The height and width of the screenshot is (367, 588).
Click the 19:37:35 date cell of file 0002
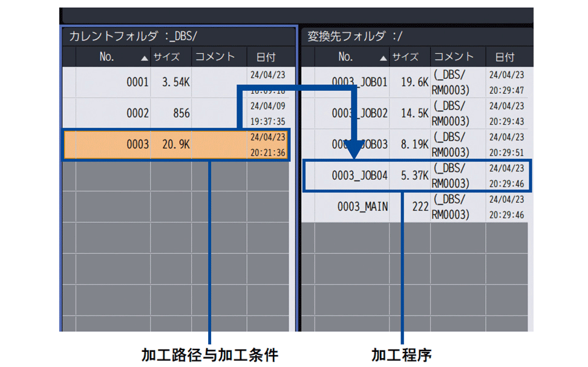tap(267, 121)
